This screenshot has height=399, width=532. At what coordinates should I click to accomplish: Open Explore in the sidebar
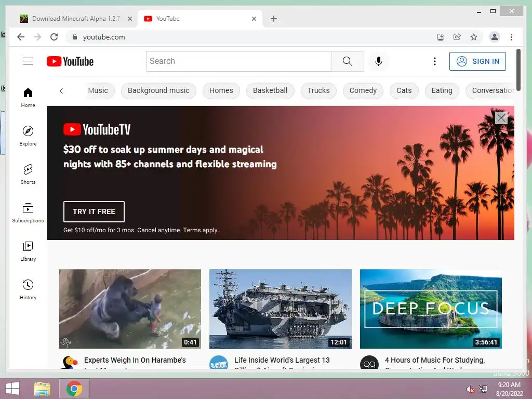pos(28,136)
